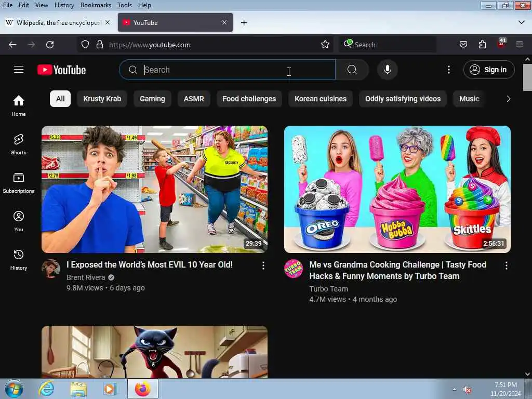
Task: Open the File menu
Action: (x=7, y=5)
